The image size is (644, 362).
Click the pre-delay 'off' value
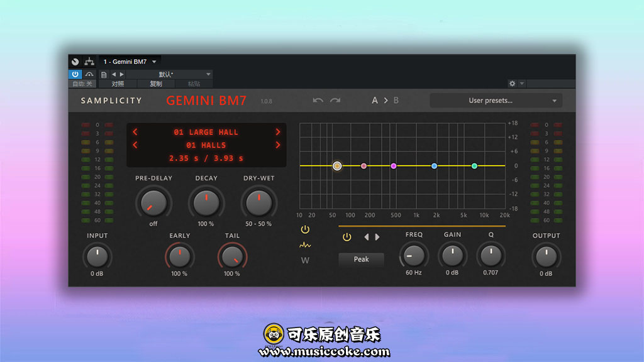[153, 224]
